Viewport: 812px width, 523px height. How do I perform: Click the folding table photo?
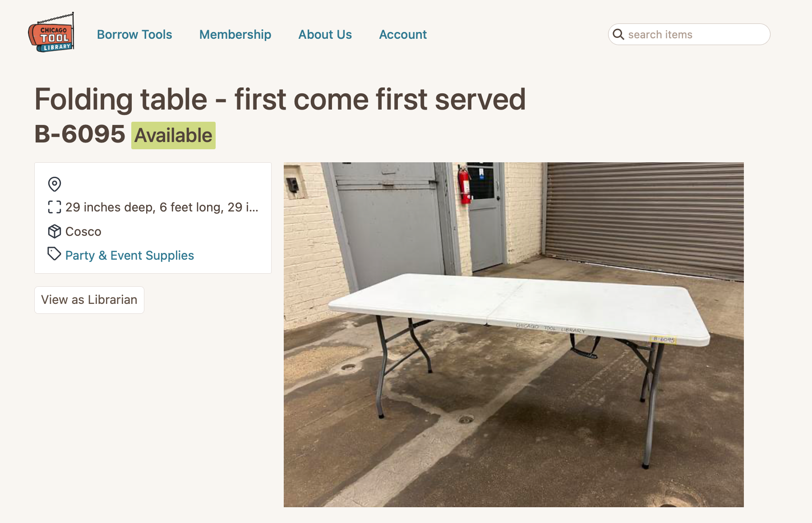point(513,335)
